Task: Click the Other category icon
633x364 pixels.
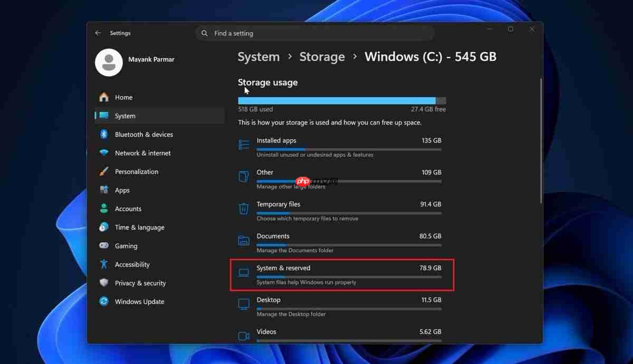Action: pyautogui.click(x=244, y=176)
